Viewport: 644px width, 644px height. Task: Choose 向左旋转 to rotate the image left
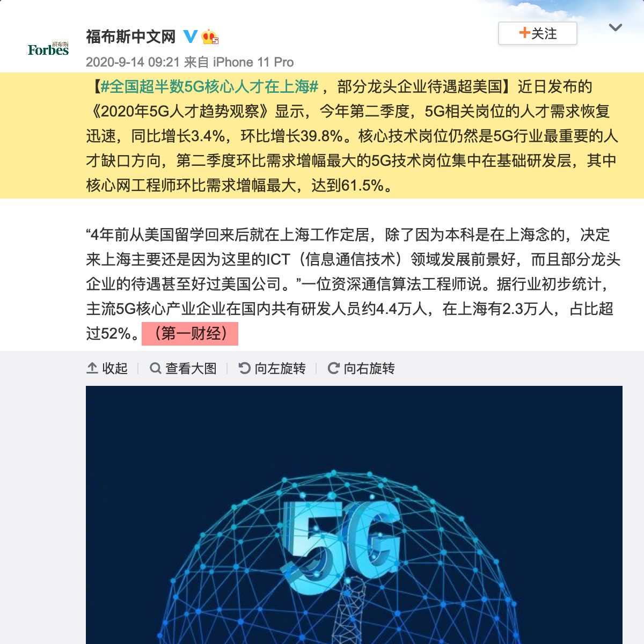pos(280,368)
